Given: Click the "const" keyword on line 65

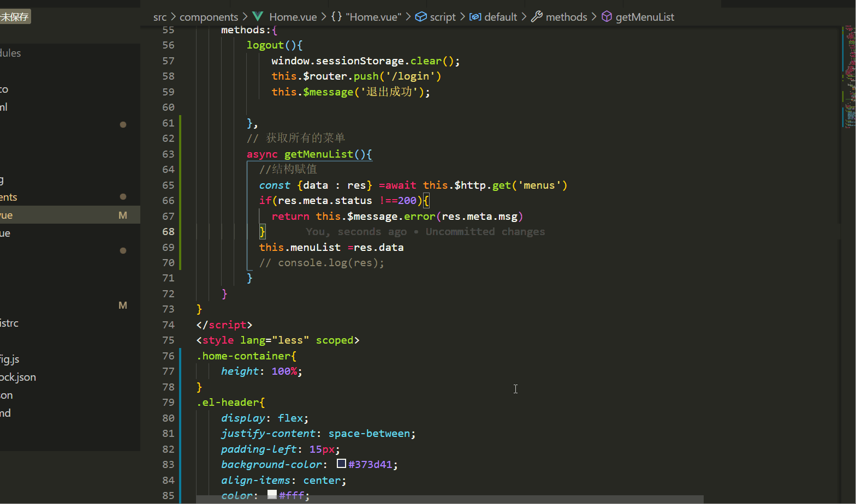Looking at the screenshot, I should tap(275, 185).
